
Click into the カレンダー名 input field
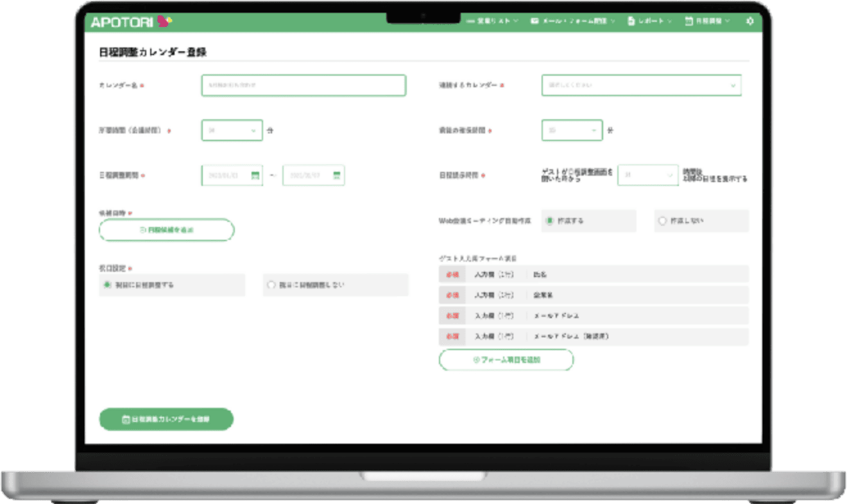coord(304,85)
